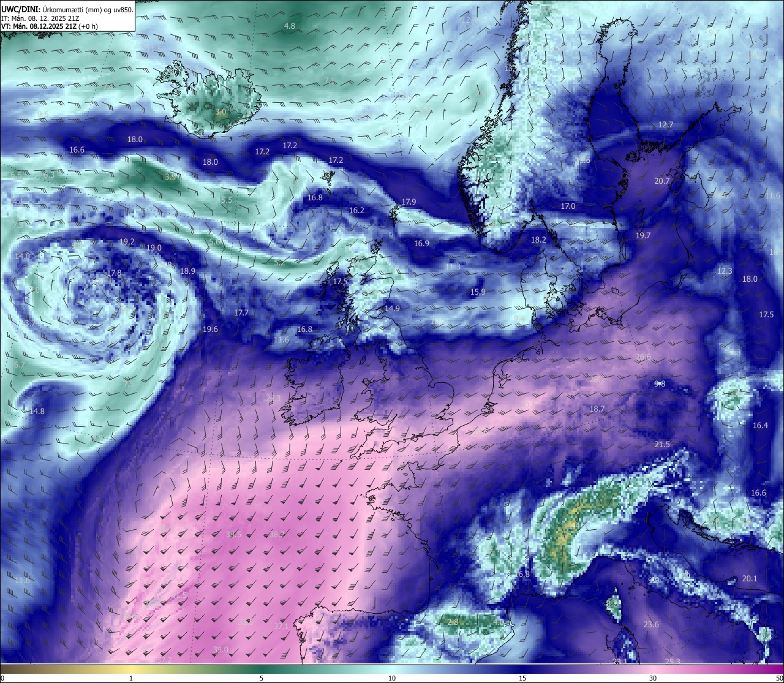
Task: Click the IT initialization time line
Action: click(40, 18)
